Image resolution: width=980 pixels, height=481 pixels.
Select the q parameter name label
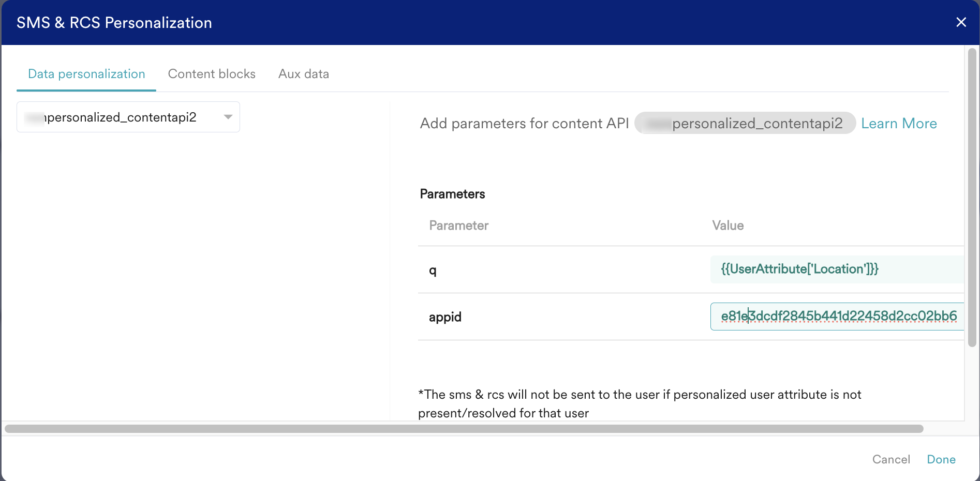433,270
